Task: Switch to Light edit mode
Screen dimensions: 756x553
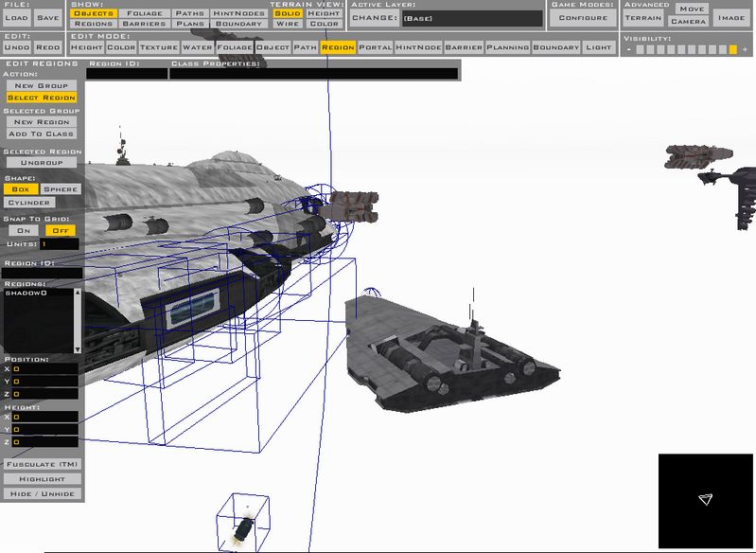Action: click(x=598, y=47)
